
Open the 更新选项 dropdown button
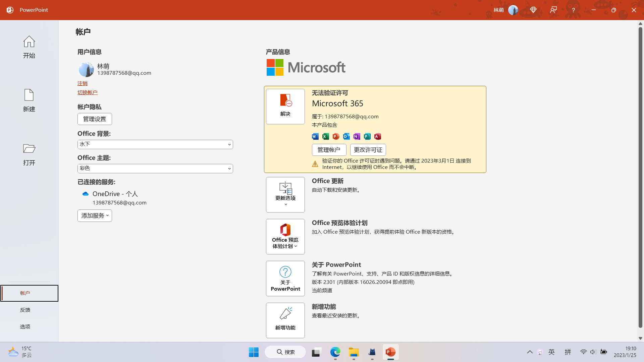tap(285, 195)
